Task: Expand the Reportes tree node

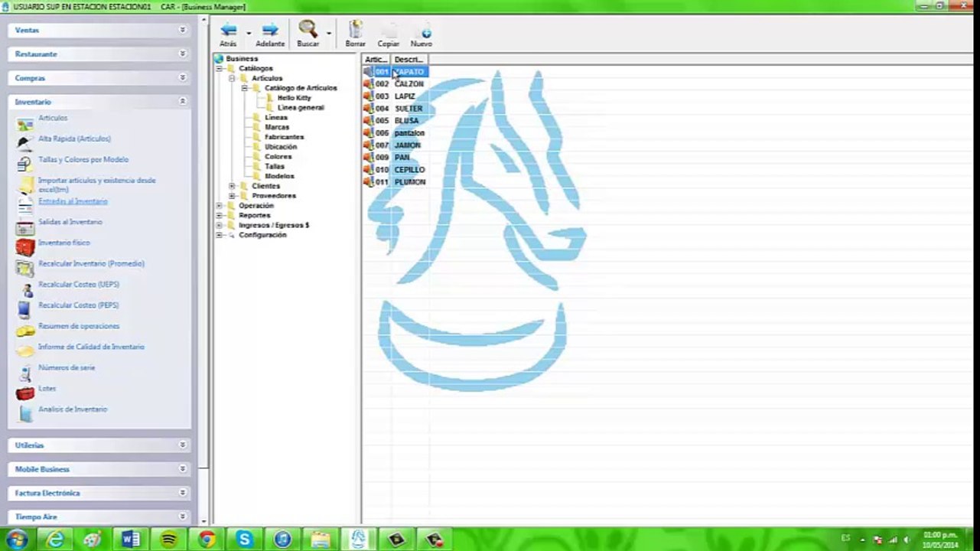Action: coord(219,216)
